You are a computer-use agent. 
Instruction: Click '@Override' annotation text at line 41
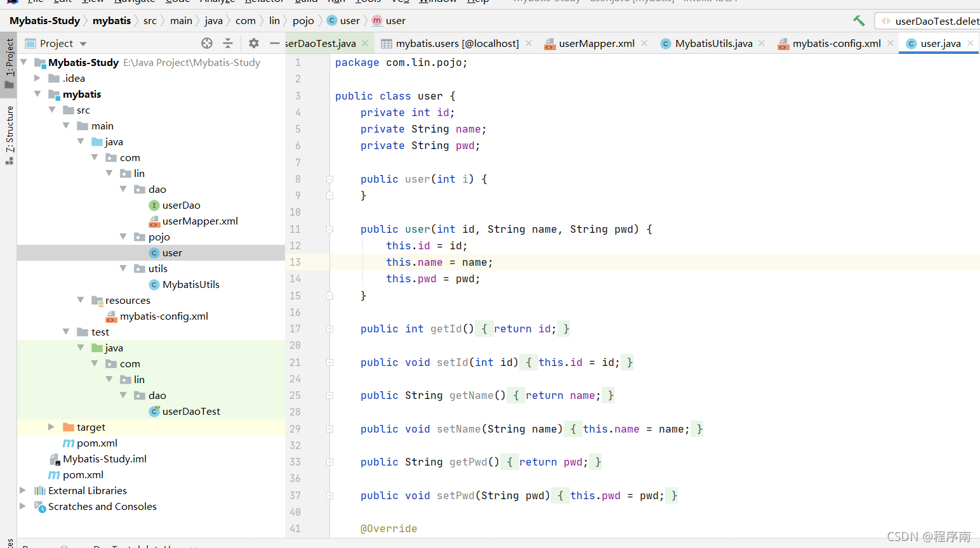click(x=388, y=529)
